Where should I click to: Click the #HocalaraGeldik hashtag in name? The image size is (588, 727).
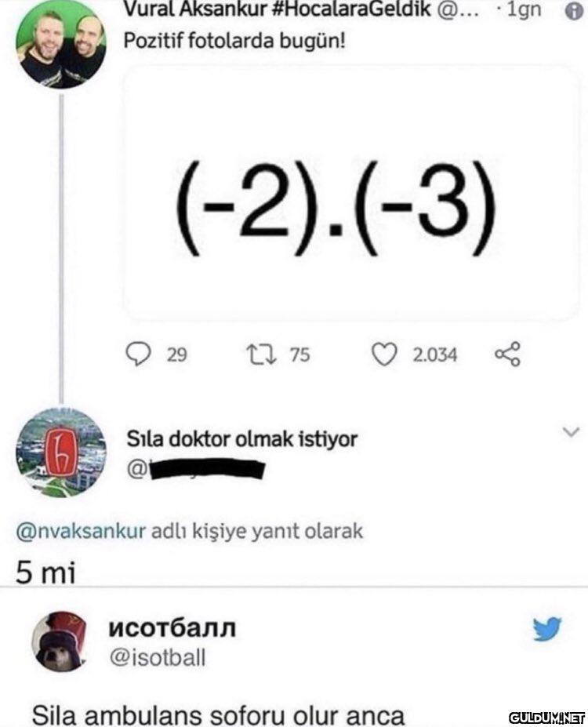pyautogui.click(x=350, y=9)
